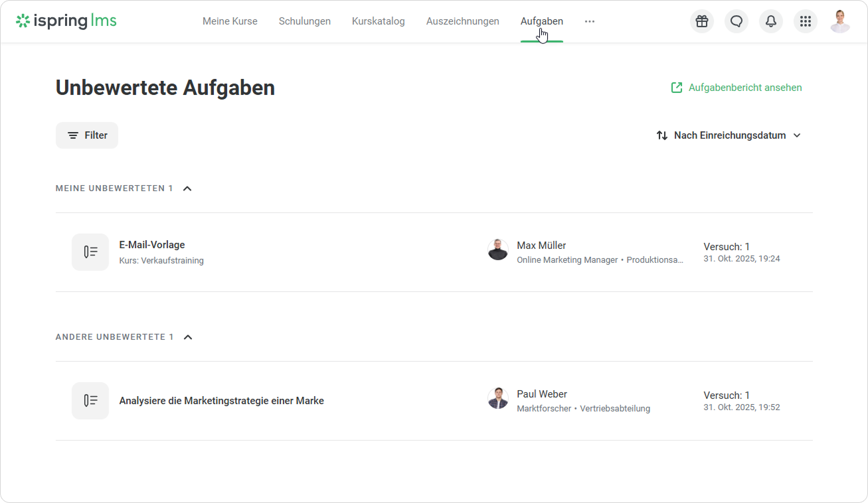Open the chat messages icon
The image size is (868, 503).
[737, 21]
